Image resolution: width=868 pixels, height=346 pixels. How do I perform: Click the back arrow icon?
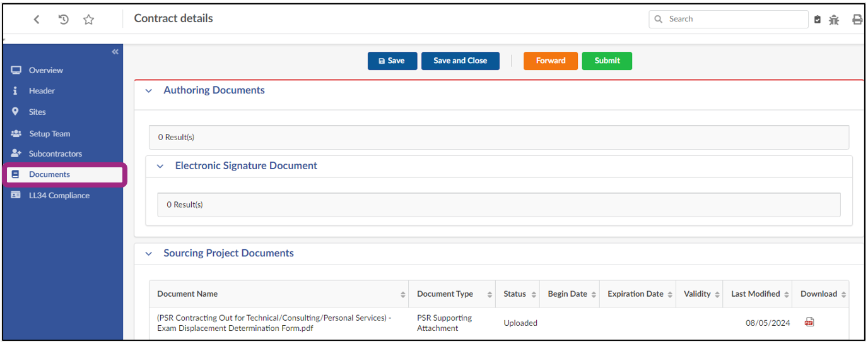pos(37,20)
